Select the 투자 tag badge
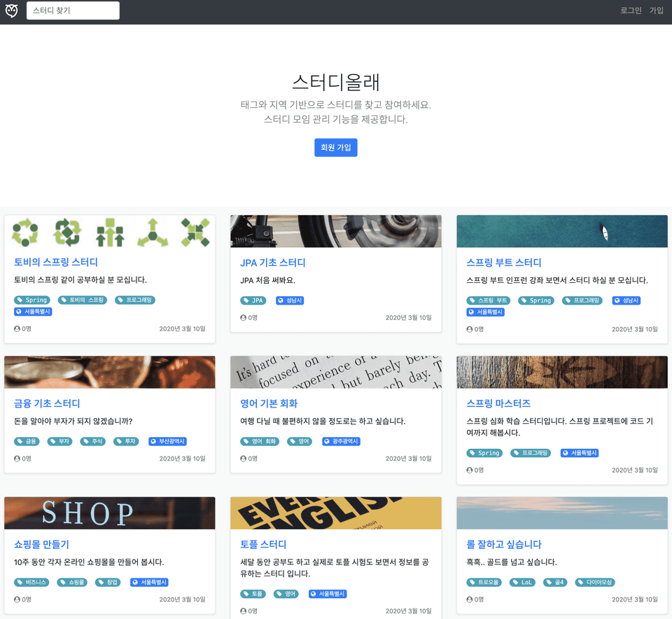Image resolution: width=672 pixels, height=619 pixels. pyautogui.click(x=126, y=442)
